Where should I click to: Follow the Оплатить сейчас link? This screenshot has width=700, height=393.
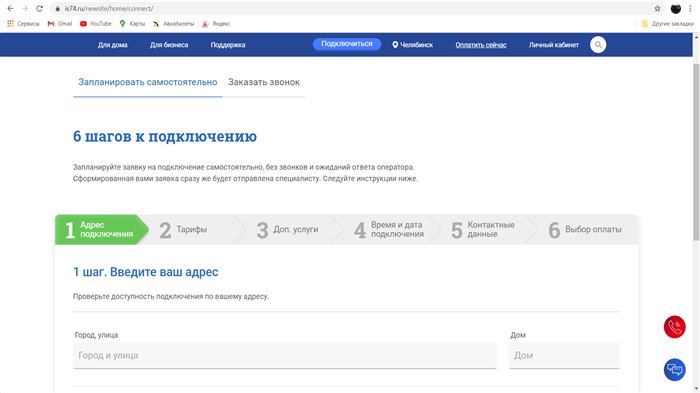(x=481, y=45)
